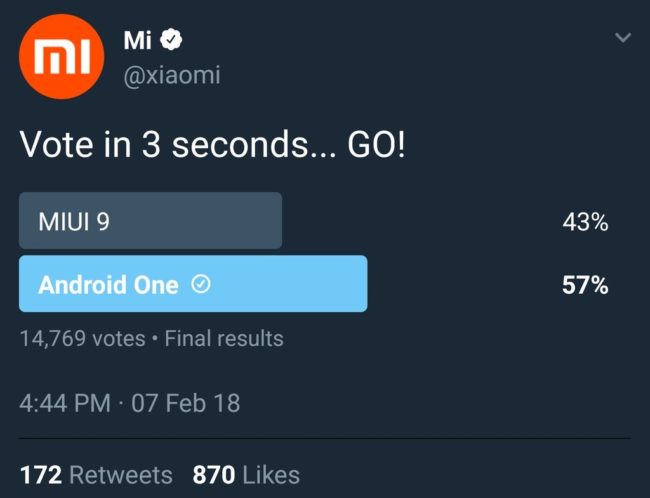Image resolution: width=650 pixels, height=498 pixels.
Task: Click the checkmark icon beside Android One
Action: (x=201, y=284)
